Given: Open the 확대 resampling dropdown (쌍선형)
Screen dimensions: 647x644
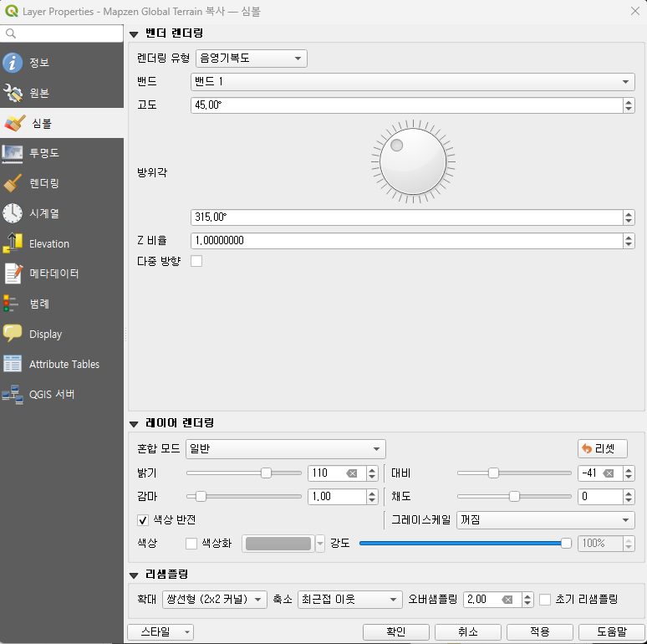Looking at the screenshot, I should [215, 600].
